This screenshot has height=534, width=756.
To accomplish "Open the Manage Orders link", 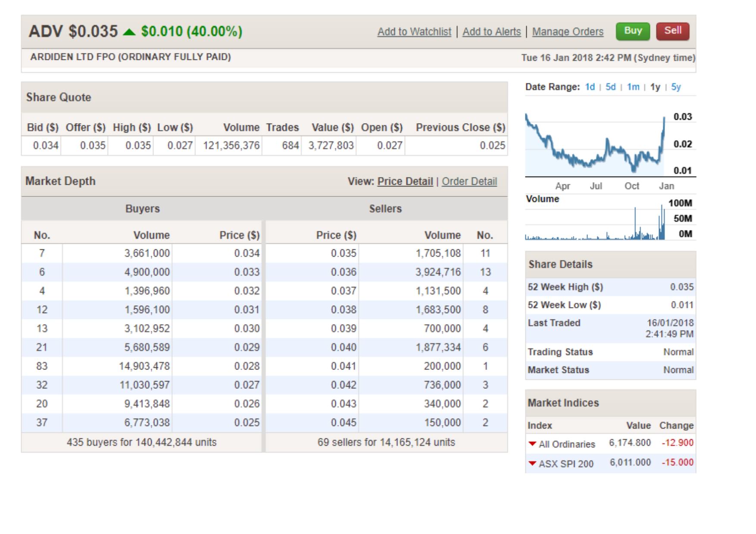I will pos(567,32).
